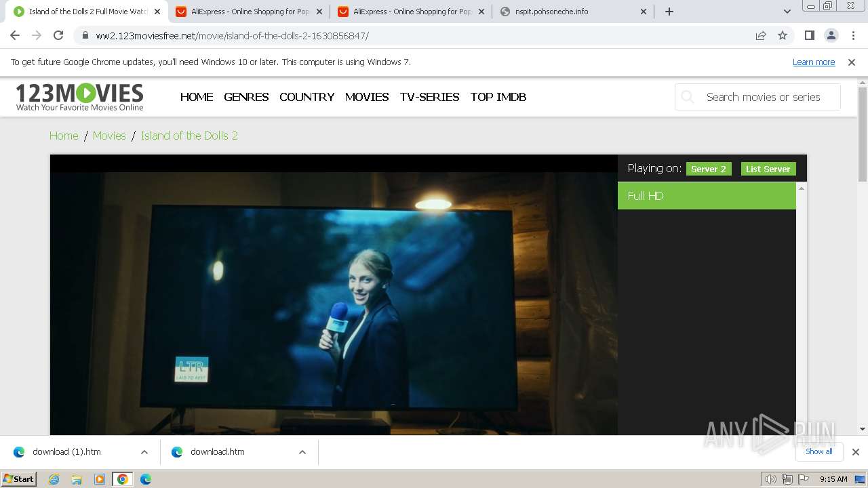Click the server list scrollbar up arrow
The height and width of the screenshot is (488, 868).
tap(802, 188)
